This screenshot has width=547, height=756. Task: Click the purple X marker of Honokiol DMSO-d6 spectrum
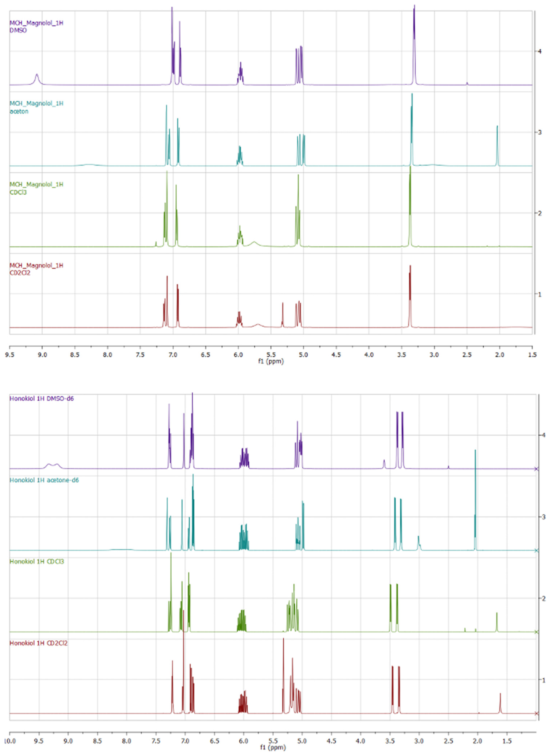tap(536, 469)
